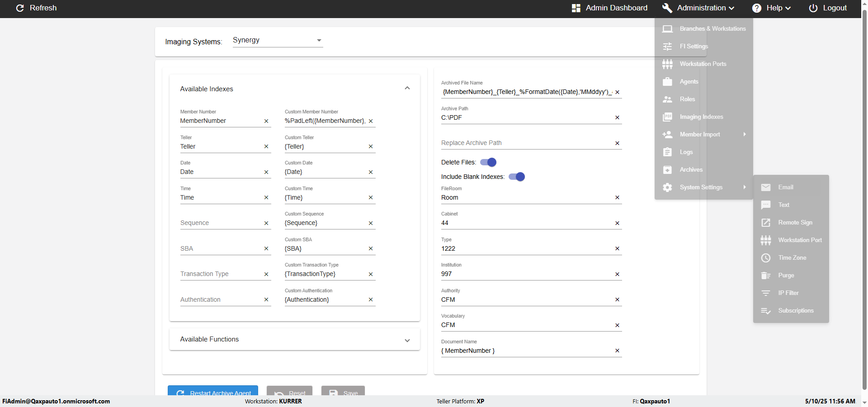Screen dimensions: 868x407
Task: Click the Purge icon in submenu
Action: click(x=765, y=276)
